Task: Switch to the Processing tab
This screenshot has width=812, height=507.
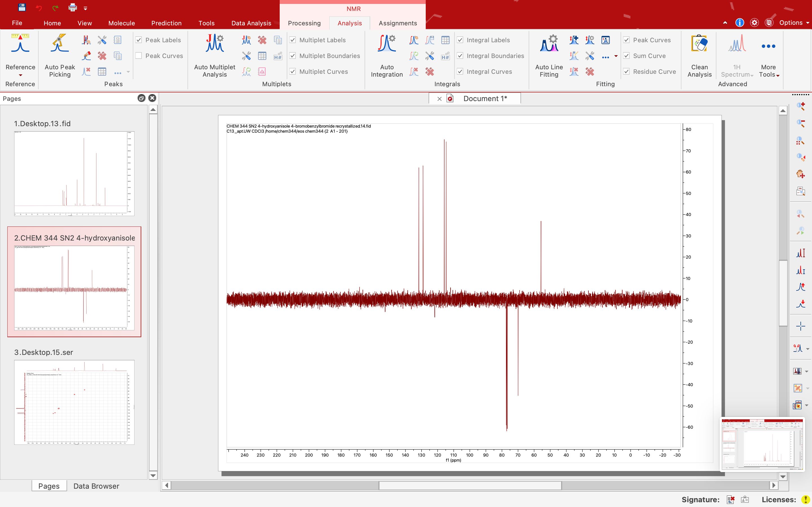Action: click(304, 23)
